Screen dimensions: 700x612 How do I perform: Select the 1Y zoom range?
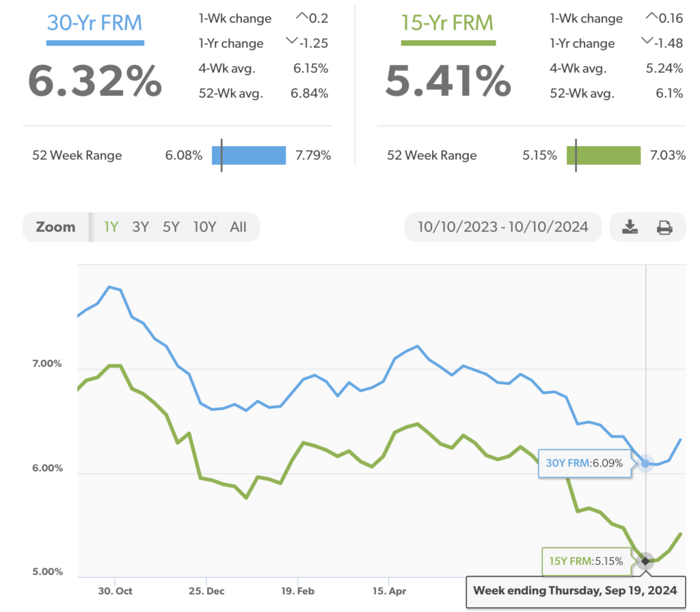click(x=111, y=227)
